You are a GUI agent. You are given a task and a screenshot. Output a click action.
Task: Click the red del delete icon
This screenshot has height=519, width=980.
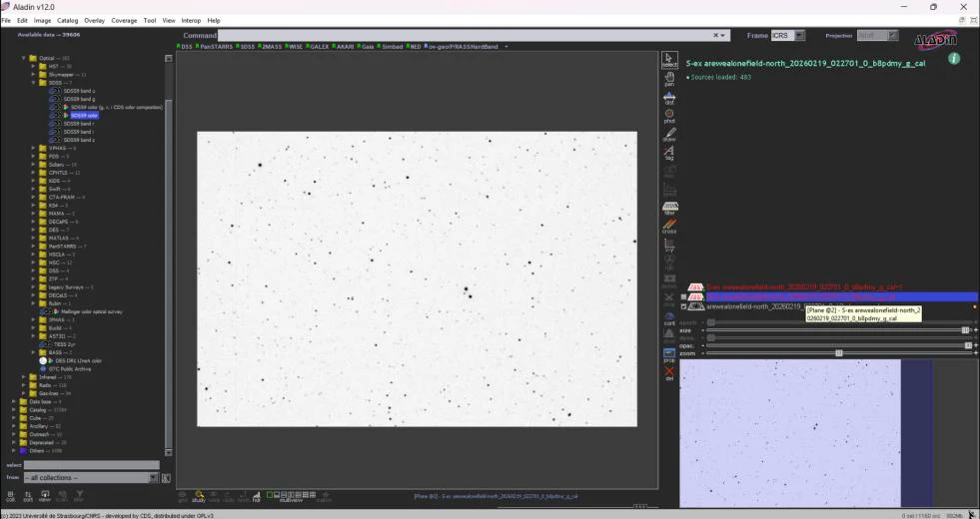coord(669,373)
